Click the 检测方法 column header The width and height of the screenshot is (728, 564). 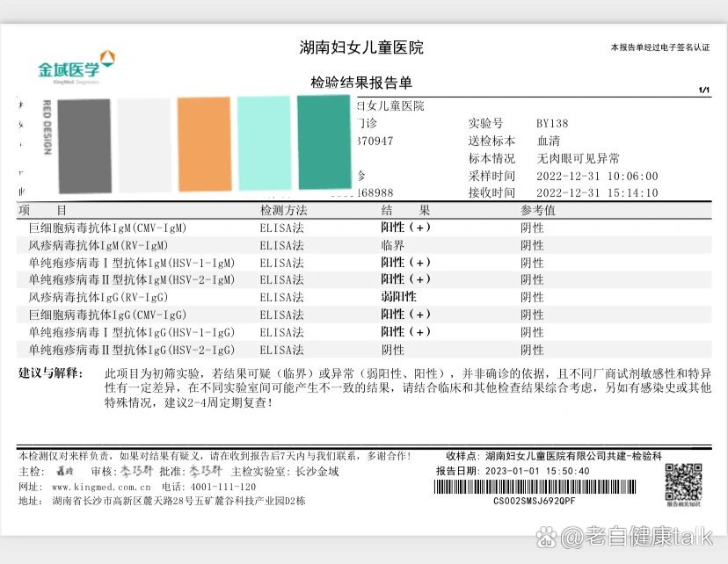point(283,211)
